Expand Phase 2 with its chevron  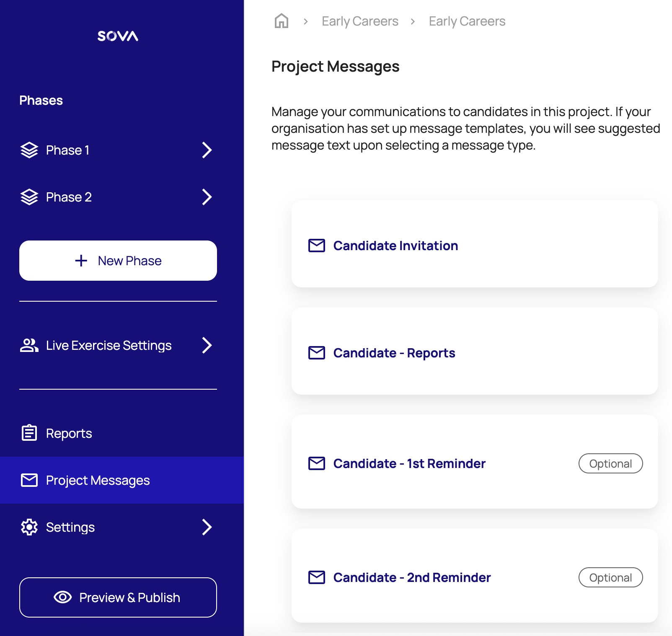[207, 197]
